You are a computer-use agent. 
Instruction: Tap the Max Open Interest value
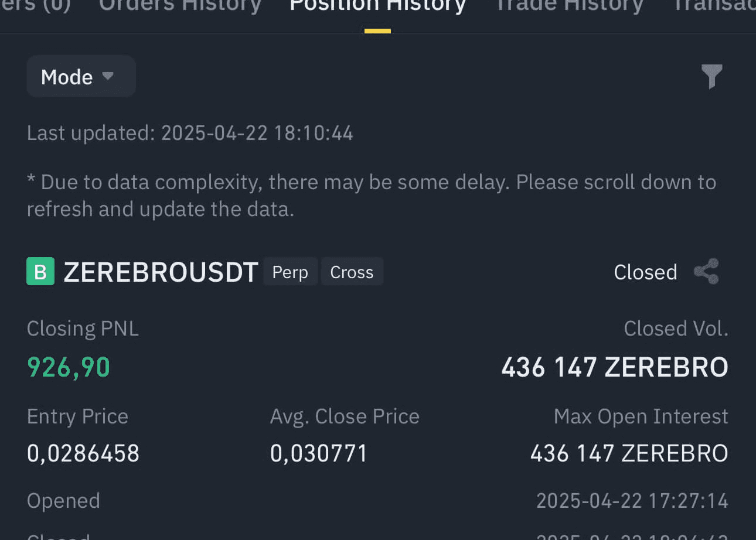[x=629, y=453]
